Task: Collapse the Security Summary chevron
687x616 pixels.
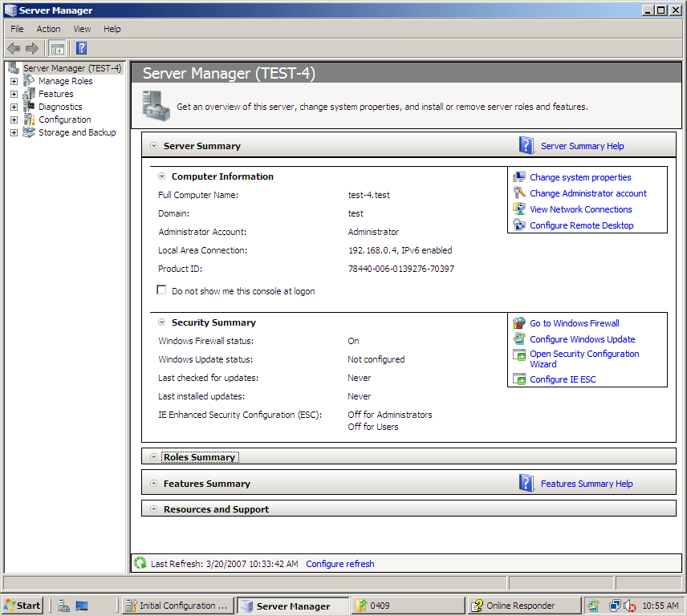Action: click(161, 322)
